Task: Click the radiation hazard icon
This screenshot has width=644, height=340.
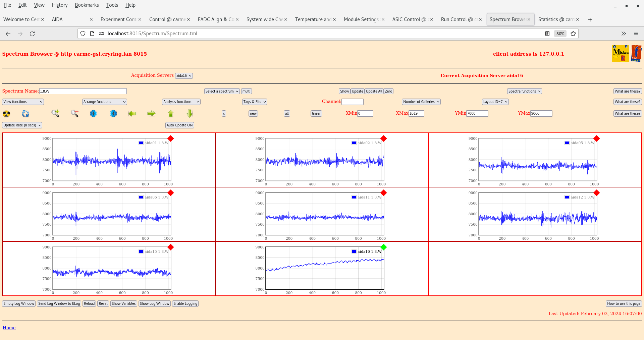Action: tap(6, 114)
